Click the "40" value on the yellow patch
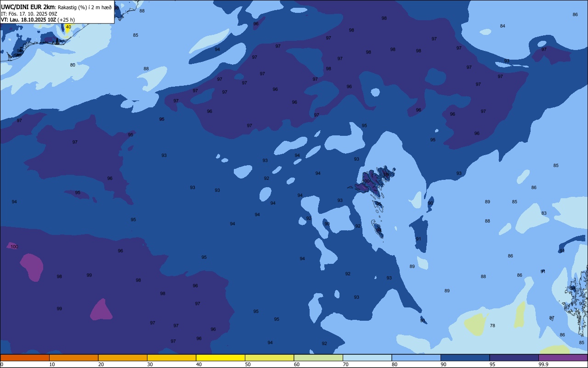The height and width of the screenshot is (368, 588). tap(68, 27)
